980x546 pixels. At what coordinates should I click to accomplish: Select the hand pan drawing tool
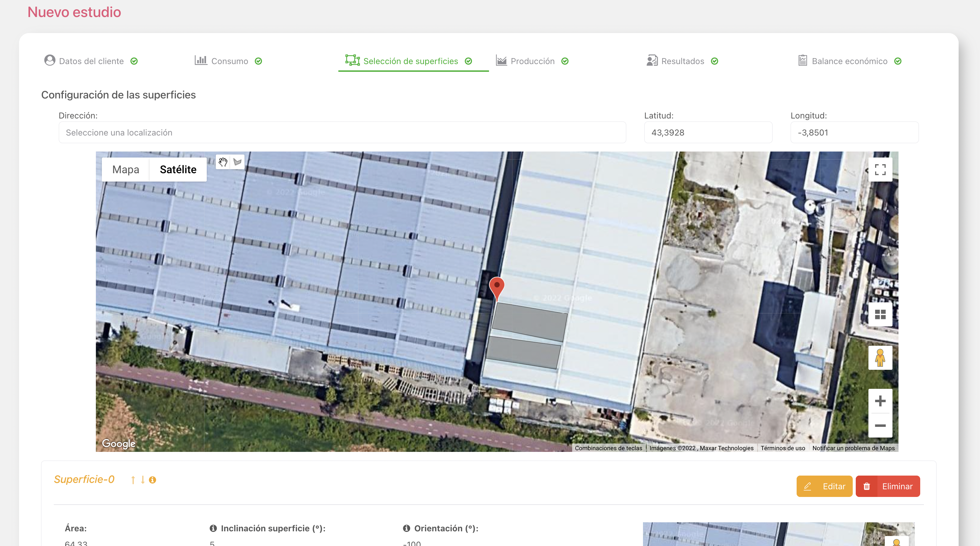point(223,162)
